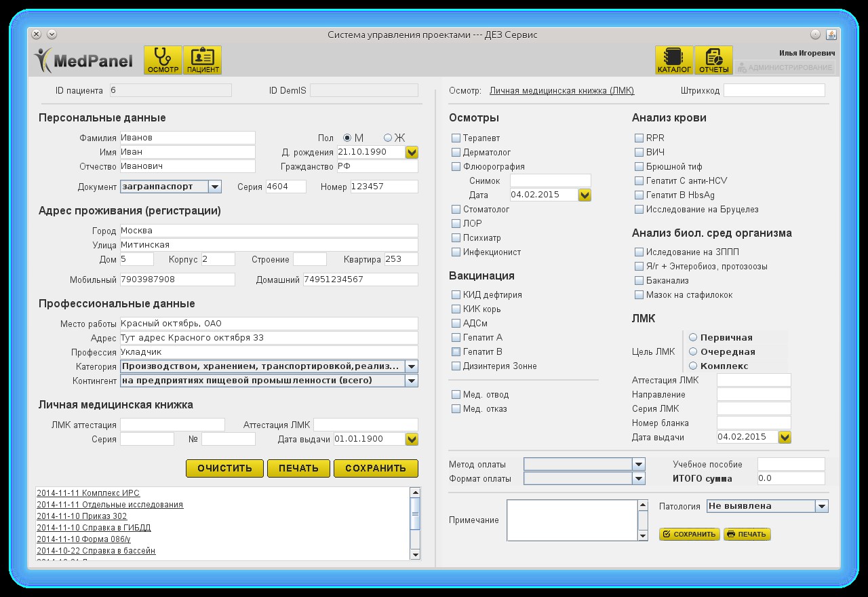Viewport: 868px width, 597px height.
Task: Open the ЛМК Дата выдачи date picker on the right
Action: tap(785, 438)
